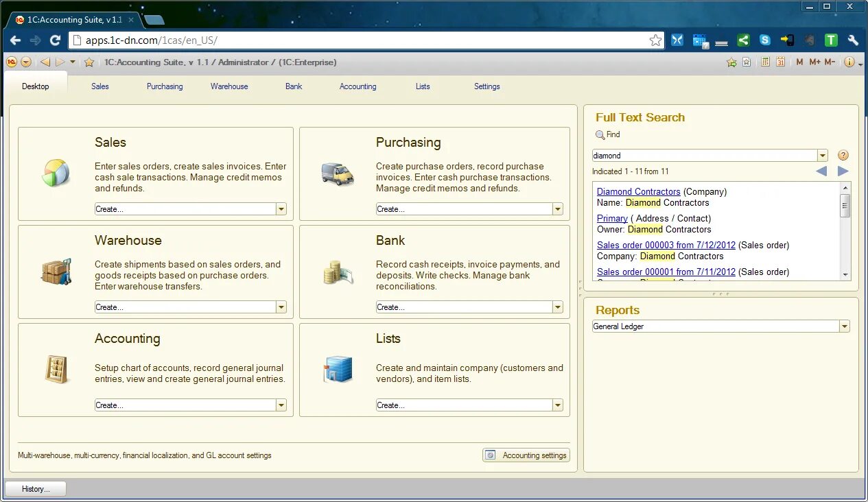This screenshot has width=868, height=502.
Task: Click the search field containing diamond
Action: (705, 156)
